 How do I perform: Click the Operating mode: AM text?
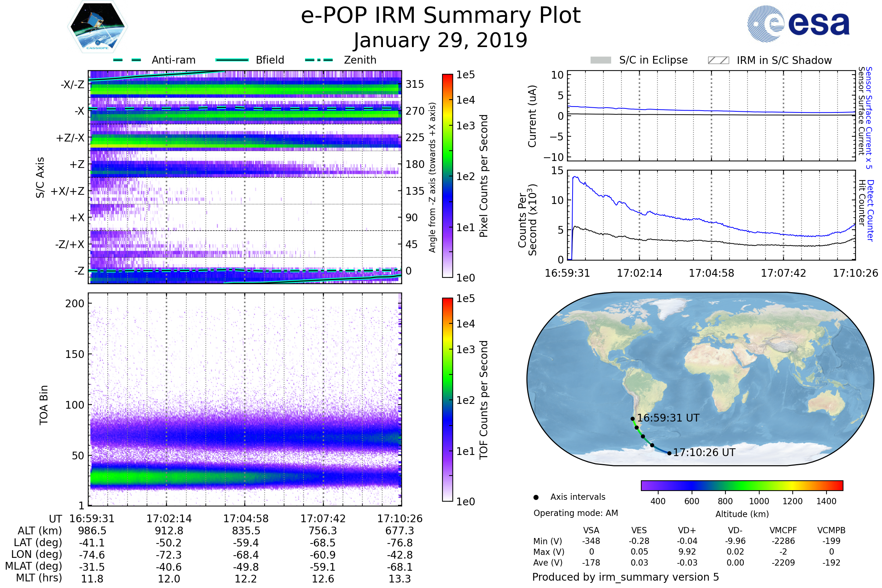click(576, 513)
